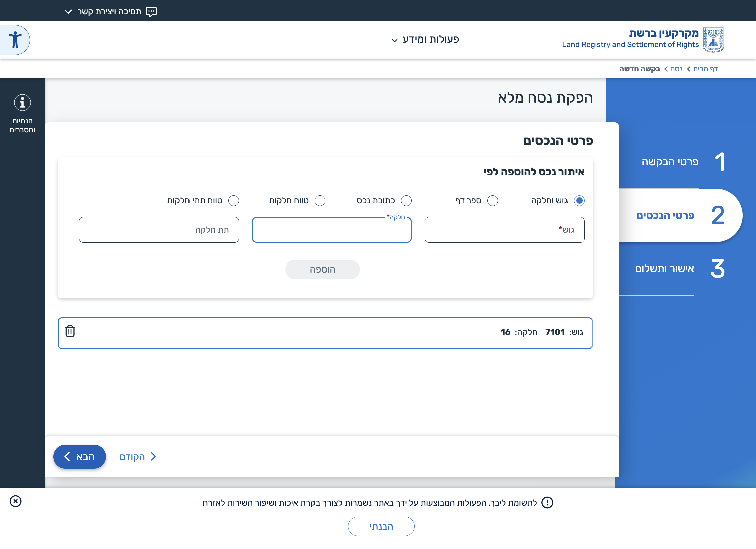Image resolution: width=756 pixels, height=549 pixels.
Task: Select the טווח תתי חלקות radio option
Action: [x=234, y=201]
